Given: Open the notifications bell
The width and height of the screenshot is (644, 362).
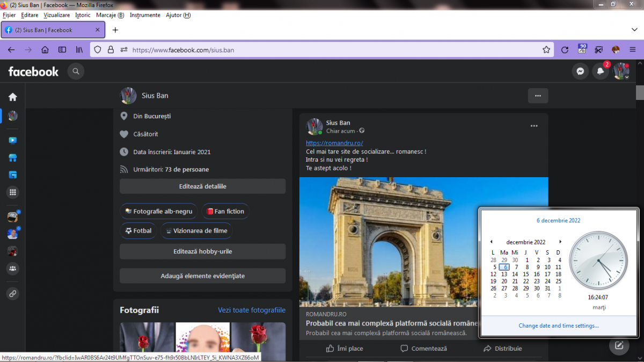Looking at the screenshot, I should point(601,71).
